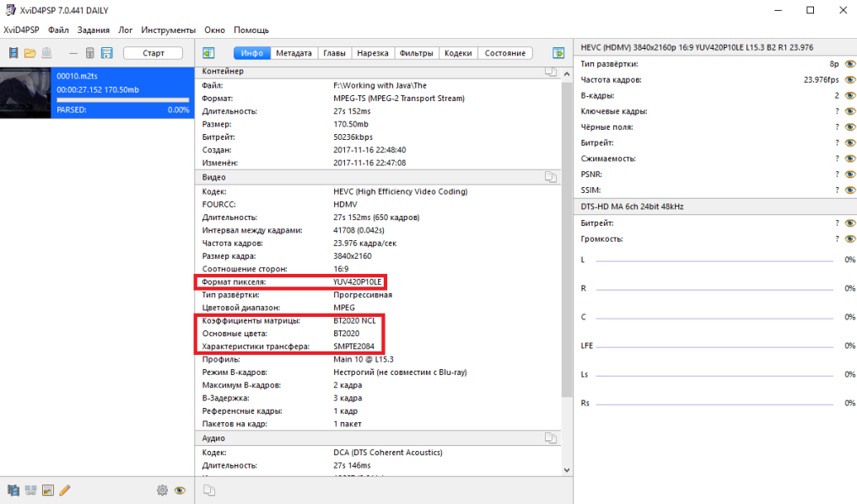The image size is (857, 504).
Task: Toggle eye icon for Громкость row
Action: click(850, 239)
